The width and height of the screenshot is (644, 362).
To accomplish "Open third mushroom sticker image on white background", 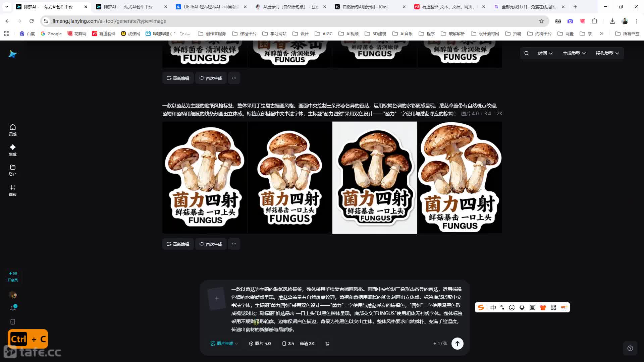I will point(374,178).
